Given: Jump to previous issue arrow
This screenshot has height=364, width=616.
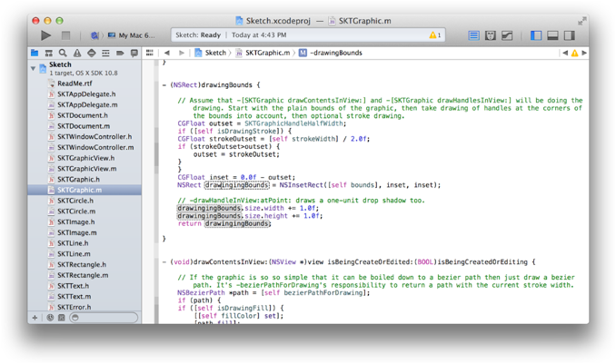Looking at the screenshot, I should click(565, 53).
